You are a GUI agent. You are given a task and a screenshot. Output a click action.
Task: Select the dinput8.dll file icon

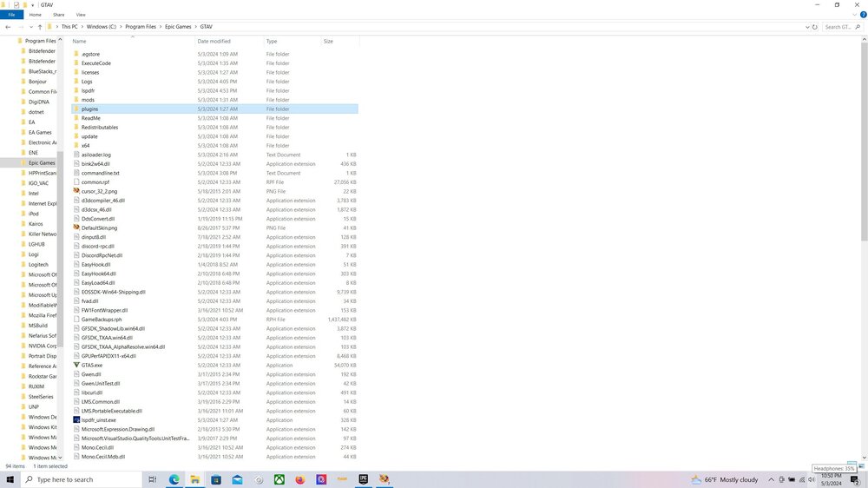point(76,237)
